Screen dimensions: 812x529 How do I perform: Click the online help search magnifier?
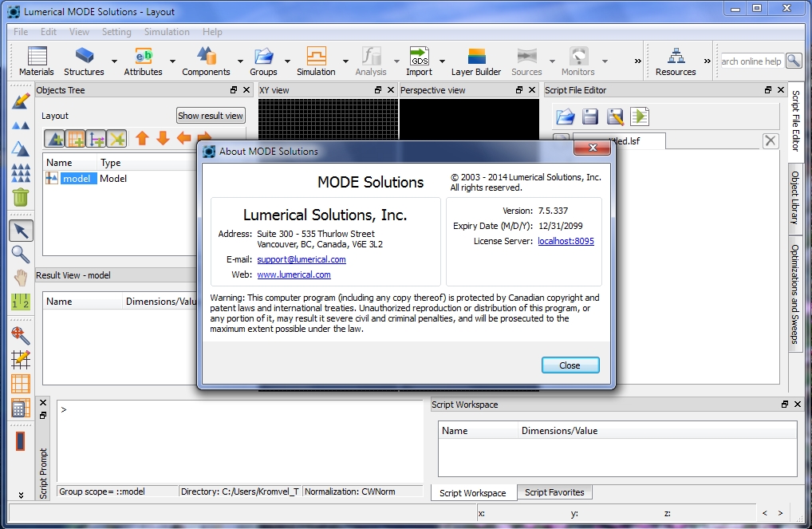click(794, 61)
